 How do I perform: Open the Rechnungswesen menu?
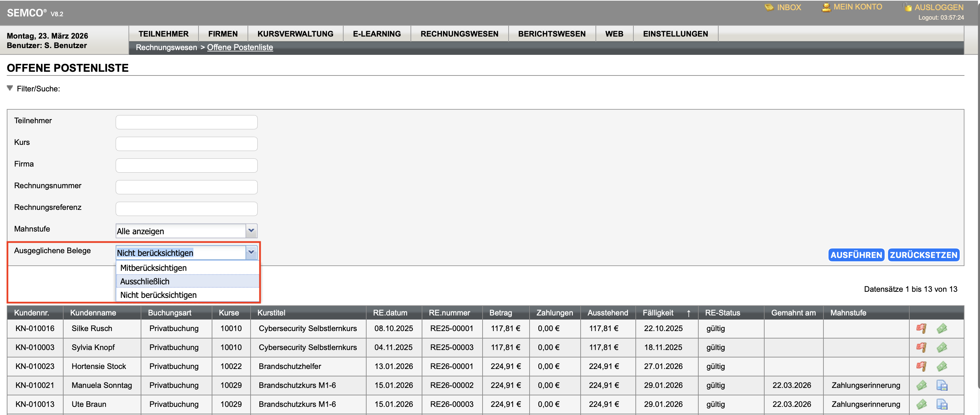pyautogui.click(x=459, y=34)
